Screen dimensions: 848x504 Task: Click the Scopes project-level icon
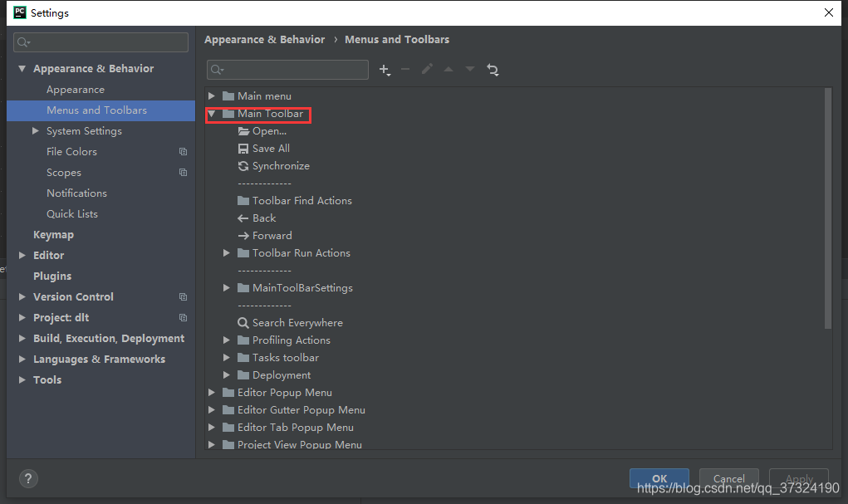(x=184, y=173)
